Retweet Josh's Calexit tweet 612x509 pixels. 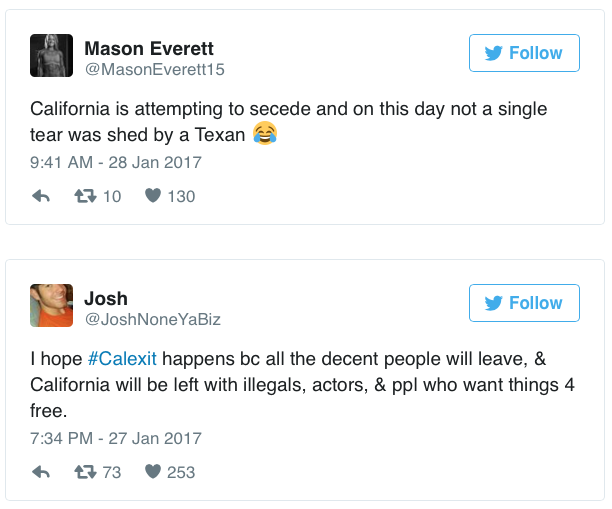pyautogui.click(x=85, y=472)
